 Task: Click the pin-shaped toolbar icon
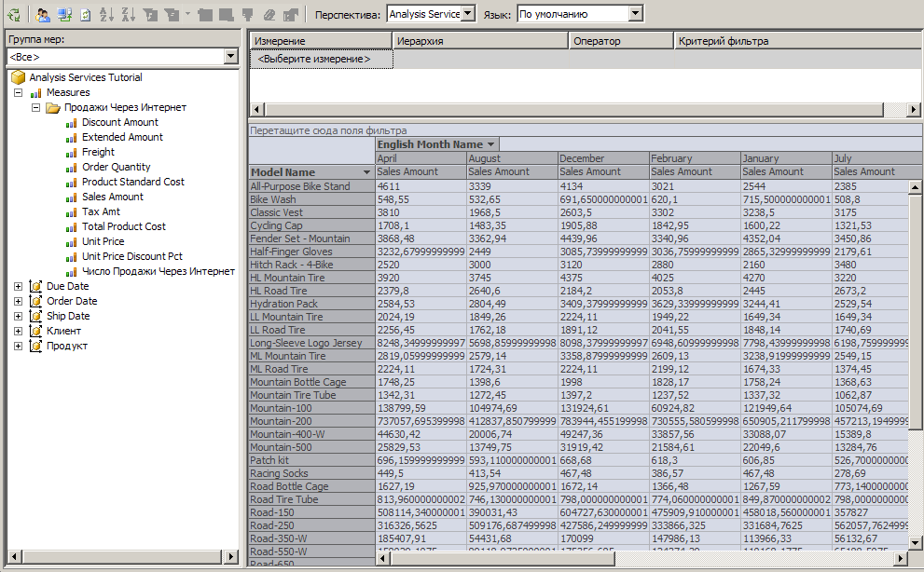tap(247, 15)
